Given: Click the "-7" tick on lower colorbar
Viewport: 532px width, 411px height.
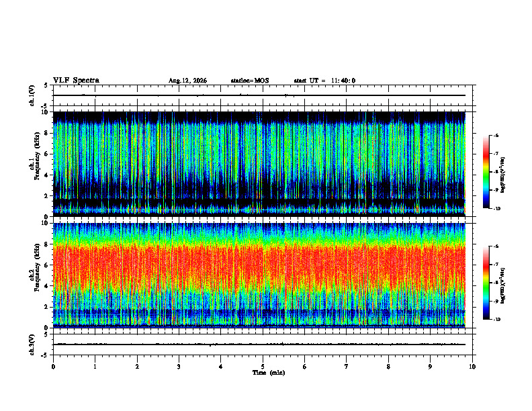Looking at the screenshot, I should pyautogui.click(x=496, y=265).
